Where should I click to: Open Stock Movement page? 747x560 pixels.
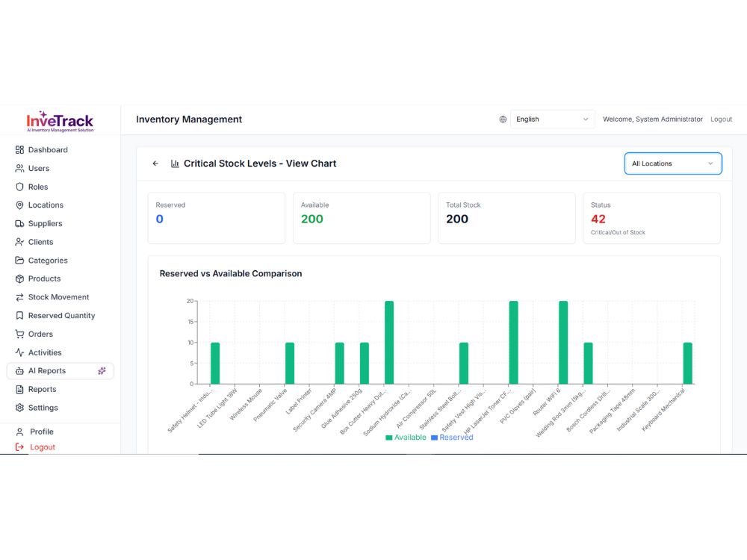coord(60,298)
